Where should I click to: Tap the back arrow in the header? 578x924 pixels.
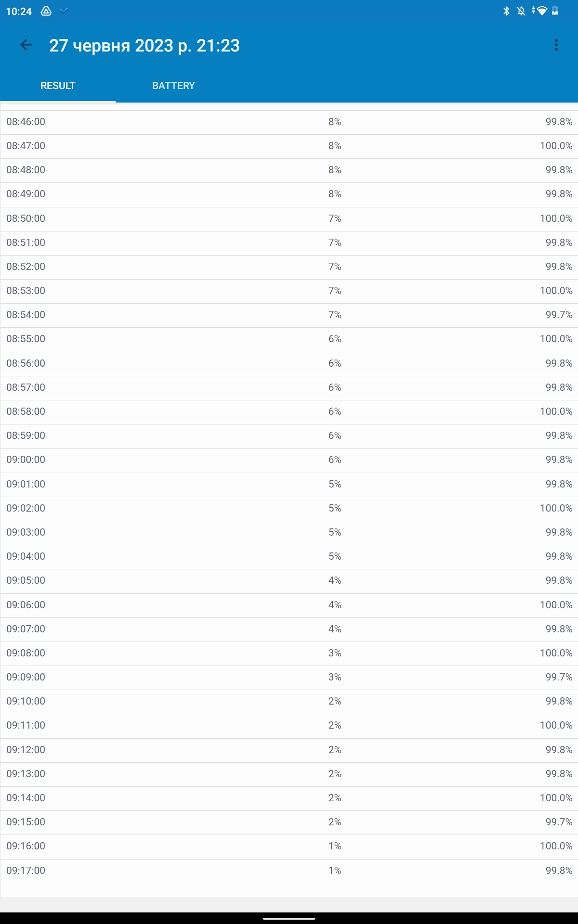(x=26, y=45)
